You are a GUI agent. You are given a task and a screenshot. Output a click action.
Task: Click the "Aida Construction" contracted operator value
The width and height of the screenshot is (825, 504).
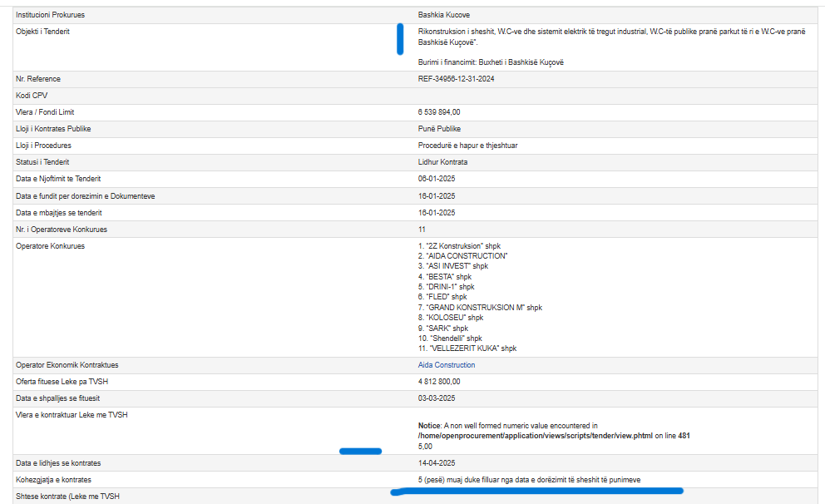[447, 365]
